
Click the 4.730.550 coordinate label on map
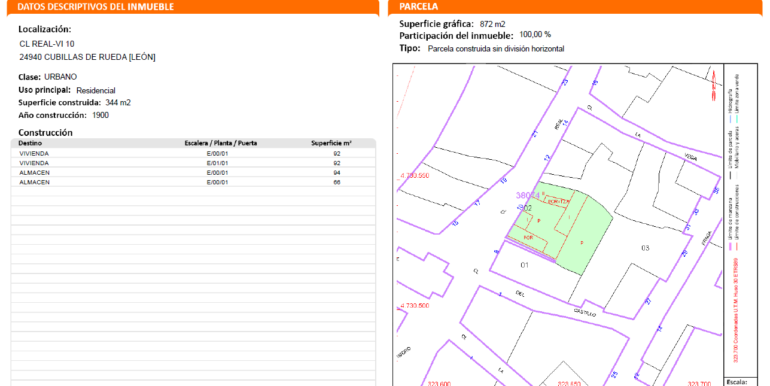[415, 175]
